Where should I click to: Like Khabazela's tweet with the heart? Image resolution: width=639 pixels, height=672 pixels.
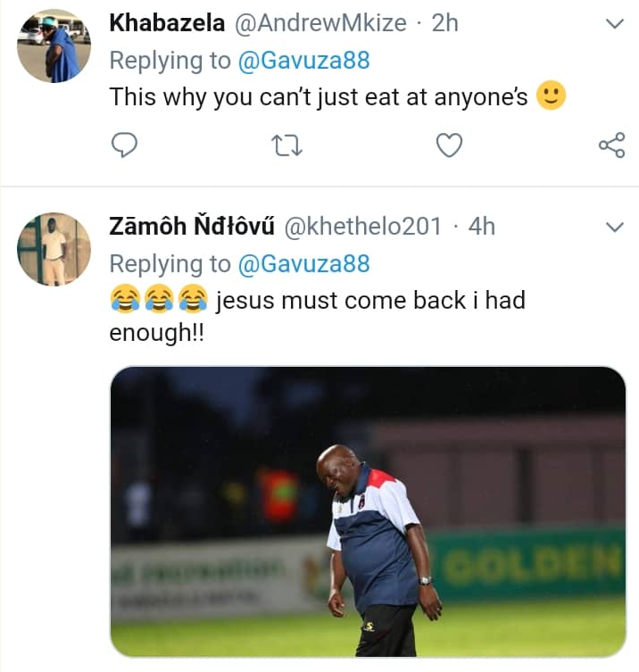tap(449, 144)
